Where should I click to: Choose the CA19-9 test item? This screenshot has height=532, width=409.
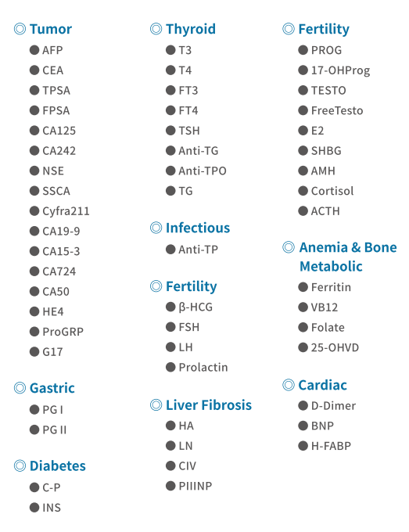[x=61, y=231]
